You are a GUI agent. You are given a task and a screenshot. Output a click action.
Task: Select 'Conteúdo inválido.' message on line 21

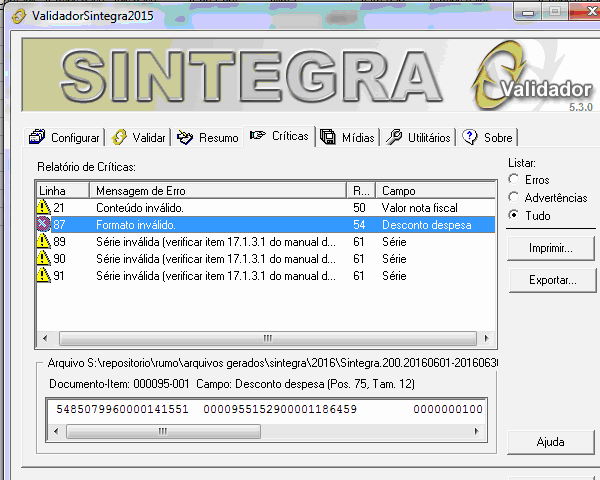point(140,208)
